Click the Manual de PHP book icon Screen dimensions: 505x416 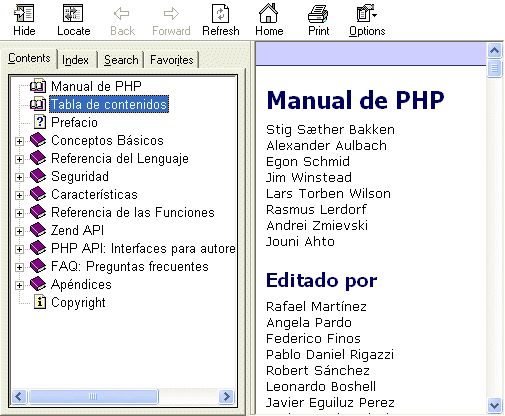(x=38, y=86)
